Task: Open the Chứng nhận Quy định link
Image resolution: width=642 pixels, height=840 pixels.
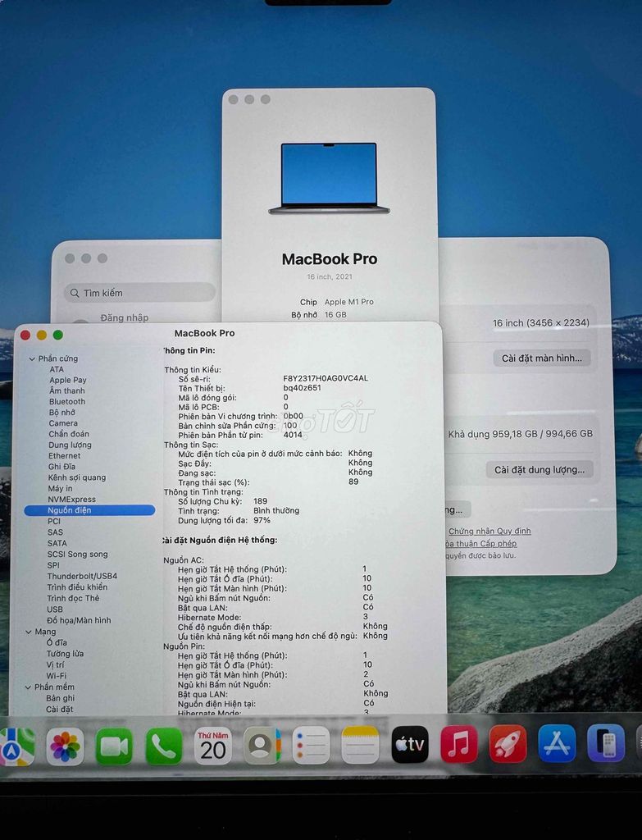Action: click(x=489, y=531)
